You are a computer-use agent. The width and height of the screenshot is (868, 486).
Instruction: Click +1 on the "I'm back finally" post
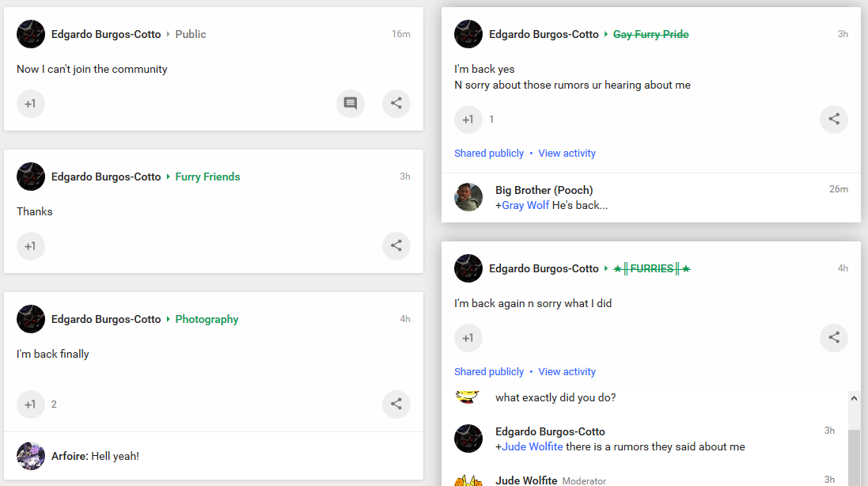point(30,404)
